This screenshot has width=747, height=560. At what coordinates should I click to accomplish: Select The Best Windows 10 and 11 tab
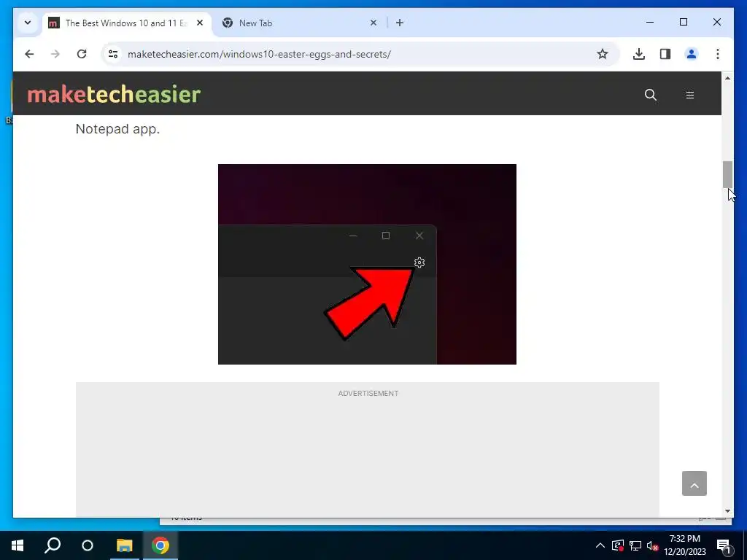tap(126, 23)
